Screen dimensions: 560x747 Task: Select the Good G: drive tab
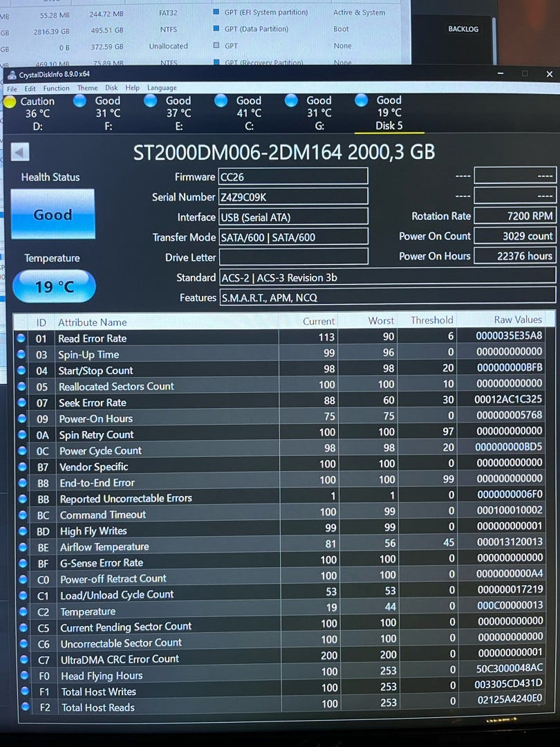click(x=312, y=113)
